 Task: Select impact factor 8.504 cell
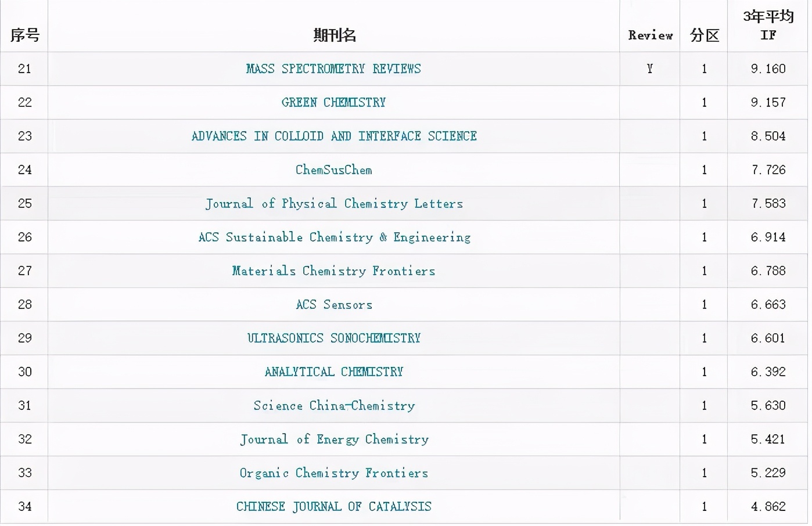(x=768, y=136)
